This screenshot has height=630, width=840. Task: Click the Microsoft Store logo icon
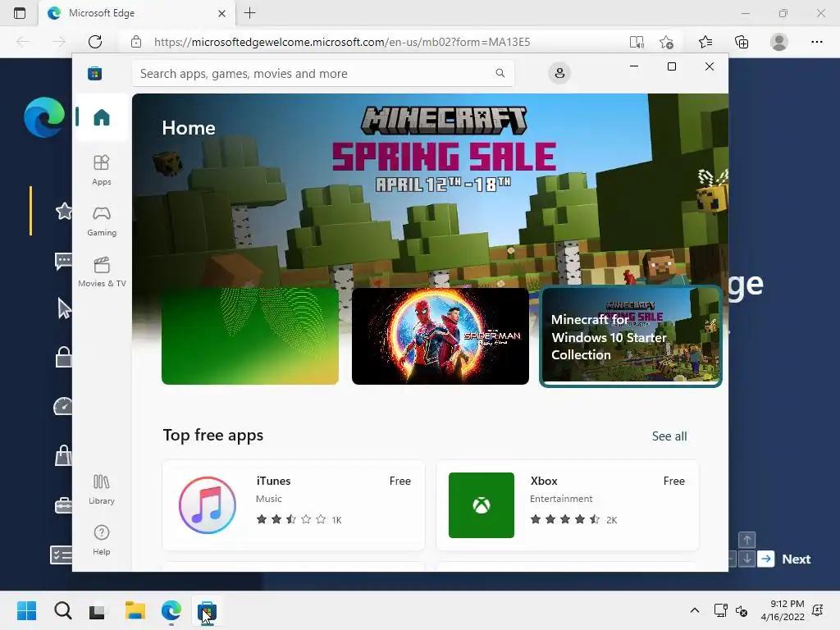(95, 73)
